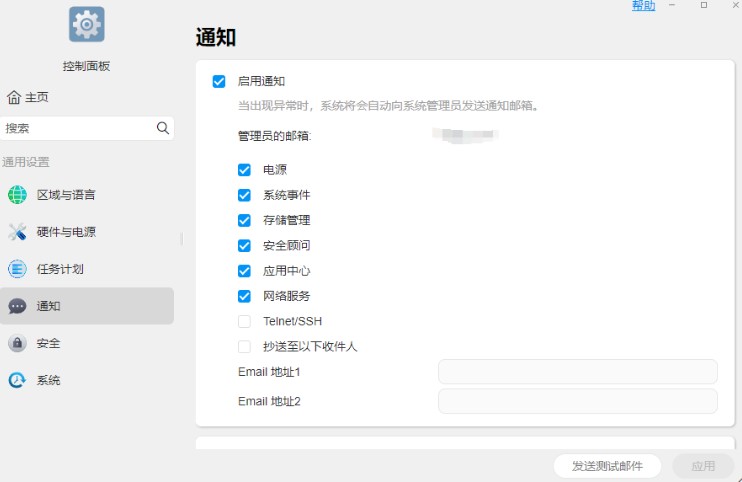Click the lock icon for 安全
This screenshot has height=482, width=742.
pos(18,343)
